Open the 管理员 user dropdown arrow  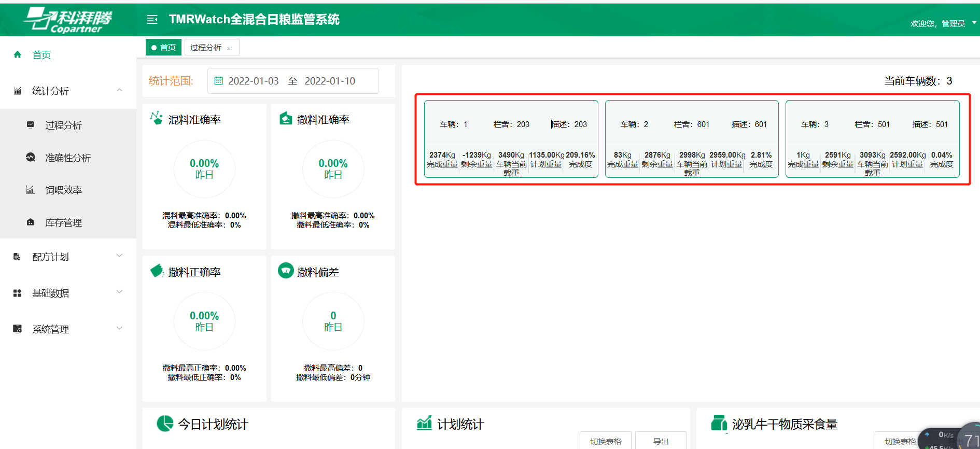974,23
